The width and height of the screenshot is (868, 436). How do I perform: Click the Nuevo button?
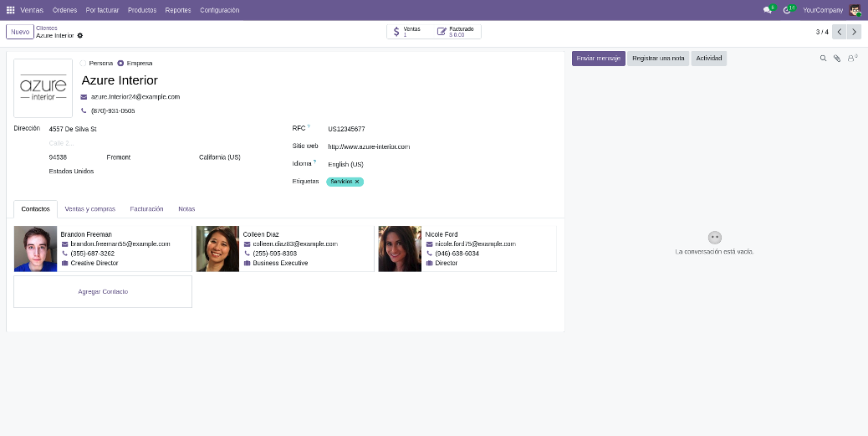click(20, 32)
